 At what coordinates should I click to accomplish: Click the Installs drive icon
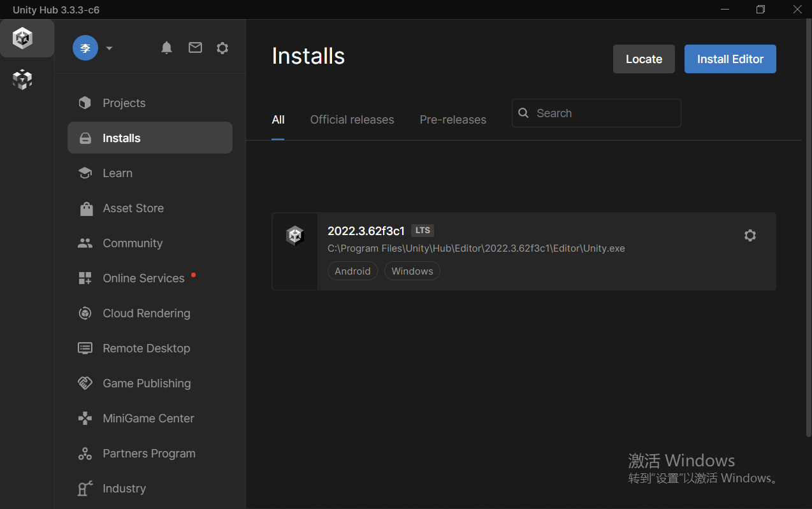[x=85, y=138]
